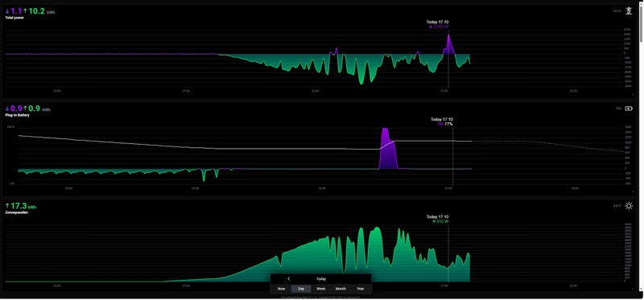This screenshot has height=300, width=644.
Task: Click the sun icon on Zonnepanelen panel
Action: pyautogui.click(x=629, y=206)
